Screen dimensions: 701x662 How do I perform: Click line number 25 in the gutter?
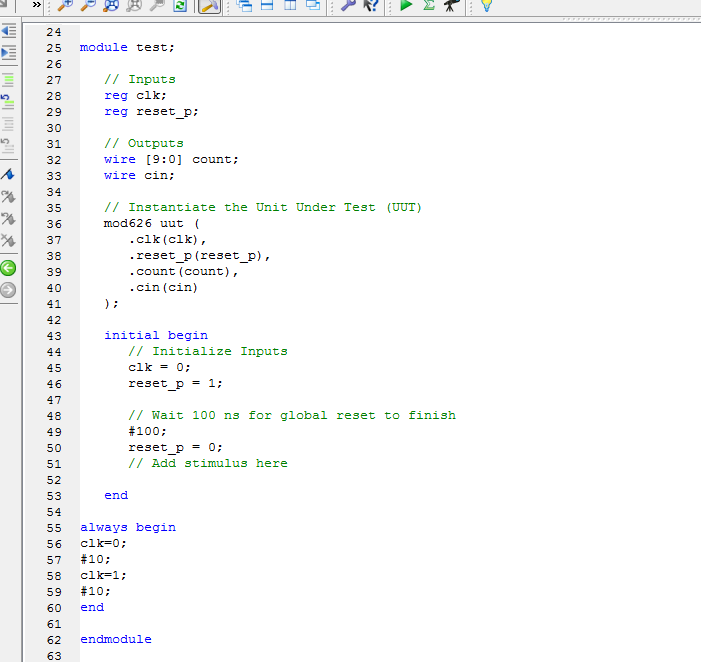point(54,48)
